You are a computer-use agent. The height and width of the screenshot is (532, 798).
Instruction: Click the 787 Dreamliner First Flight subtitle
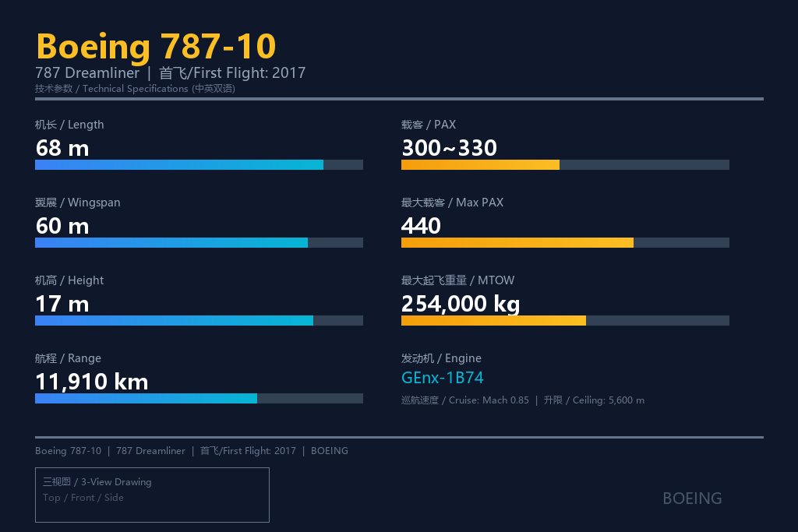tap(171, 72)
